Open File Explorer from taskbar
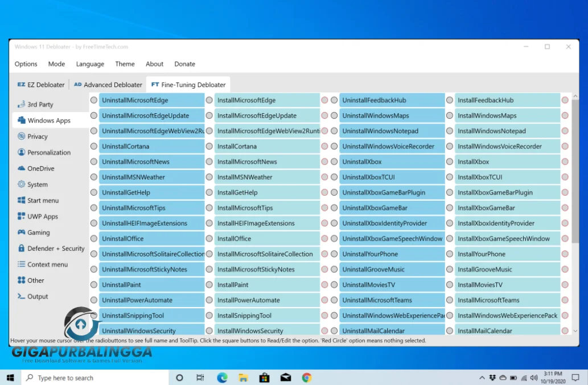Viewport: 588px width, 385px height. pyautogui.click(x=243, y=378)
